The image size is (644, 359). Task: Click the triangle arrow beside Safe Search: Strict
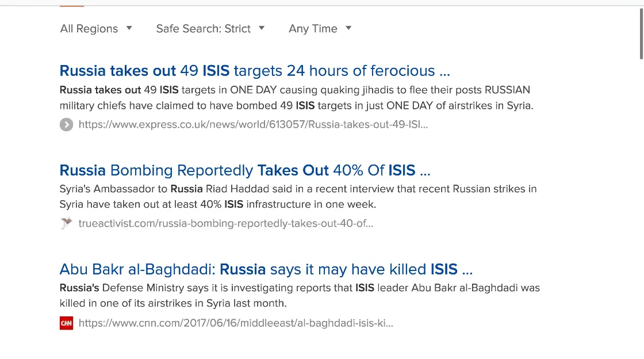click(262, 28)
